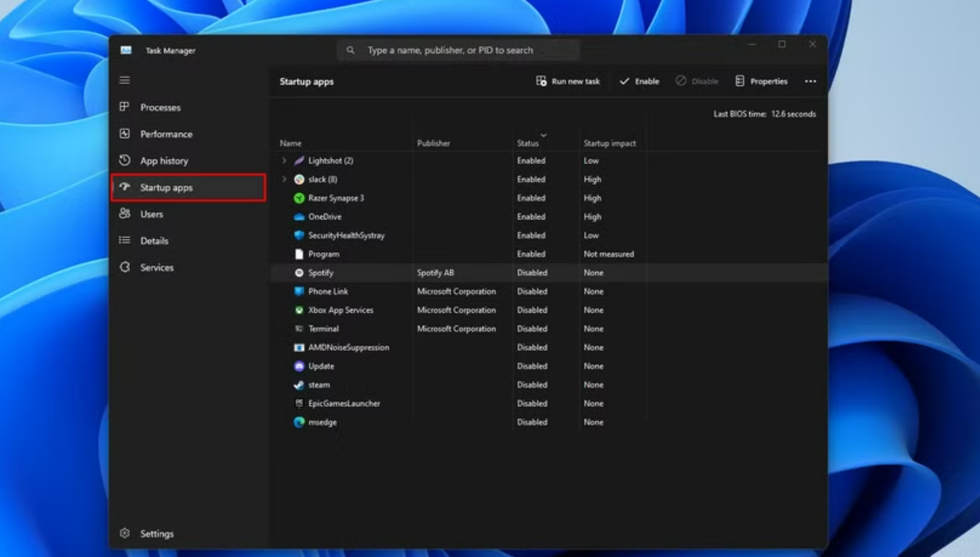The image size is (980, 557).
Task: Open Properties for the selected app
Action: pyautogui.click(x=761, y=81)
